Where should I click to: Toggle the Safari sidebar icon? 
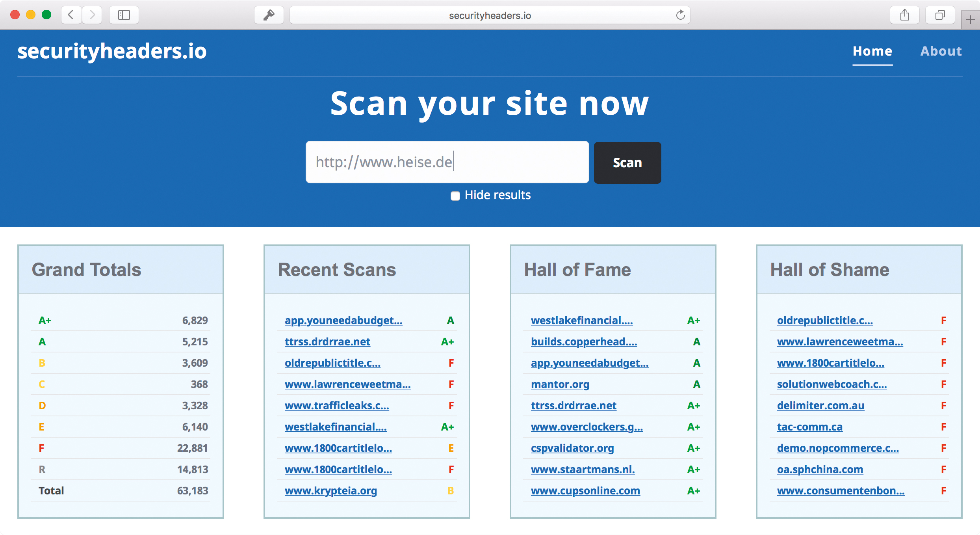[x=124, y=15]
